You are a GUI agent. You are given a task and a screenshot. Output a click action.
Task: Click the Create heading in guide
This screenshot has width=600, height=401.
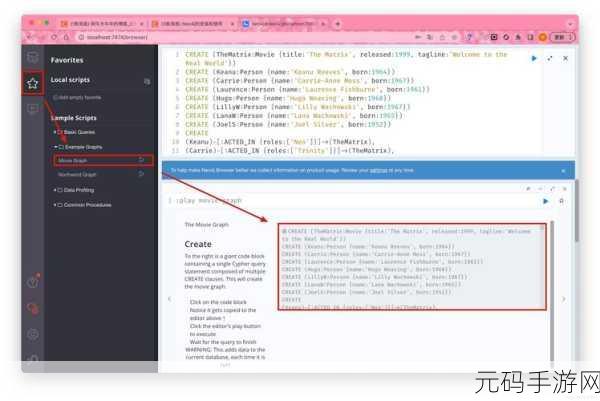click(x=198, y=244)
